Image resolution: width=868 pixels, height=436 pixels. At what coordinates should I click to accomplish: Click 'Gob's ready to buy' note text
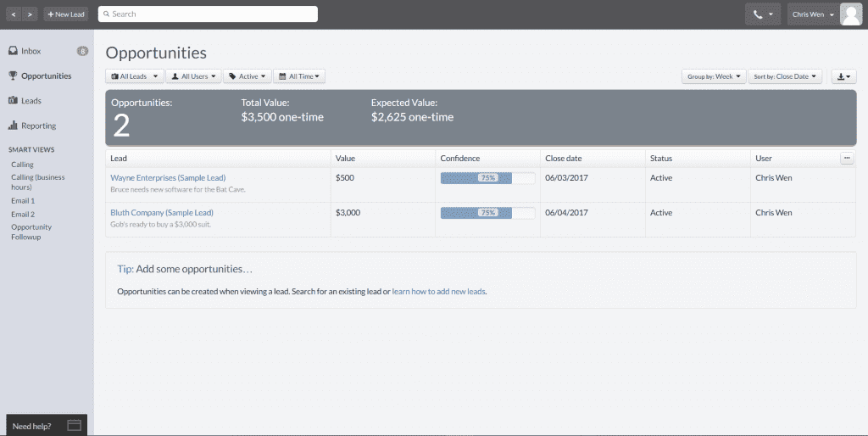pyautogui.click(x=160, y=225)
